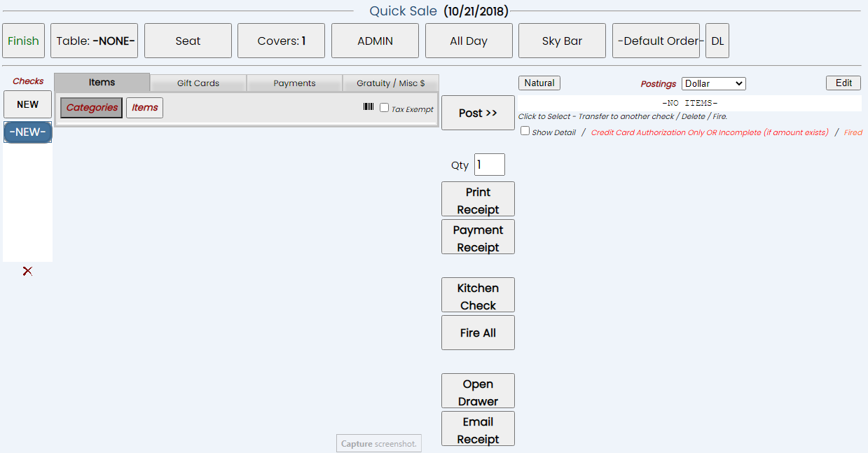Click the Post >> button
The image size is (868, 453).
pos(478,113)
